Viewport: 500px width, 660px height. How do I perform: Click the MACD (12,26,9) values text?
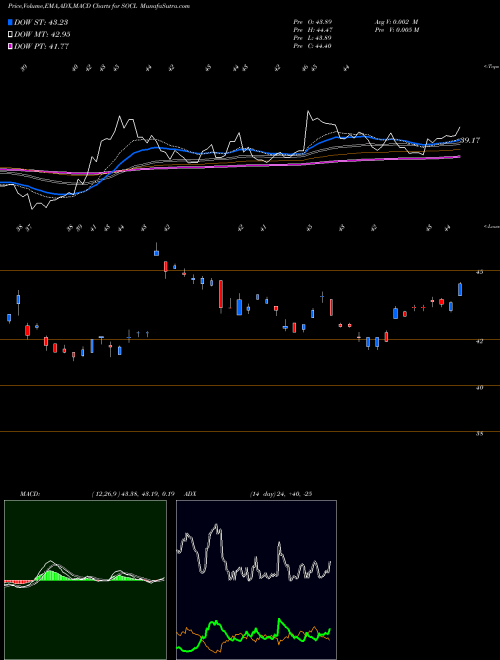(x=133, y=494)
